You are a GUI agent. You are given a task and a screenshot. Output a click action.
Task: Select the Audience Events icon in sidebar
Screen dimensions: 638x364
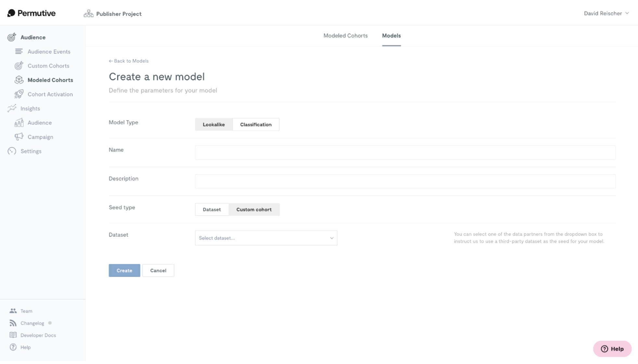(x=19, y=51)
